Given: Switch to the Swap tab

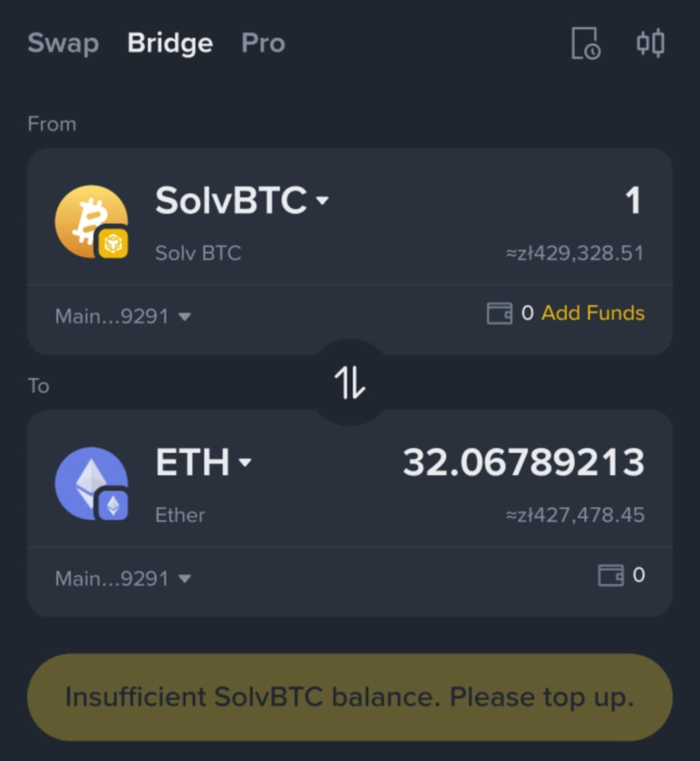Looking at the screenshot, I should pos(63,44).
